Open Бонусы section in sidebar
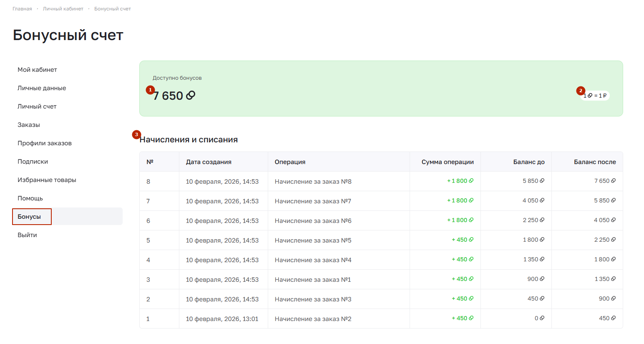Image resolution: width=644 pixels, height=344 pixels. pos(29,217)
